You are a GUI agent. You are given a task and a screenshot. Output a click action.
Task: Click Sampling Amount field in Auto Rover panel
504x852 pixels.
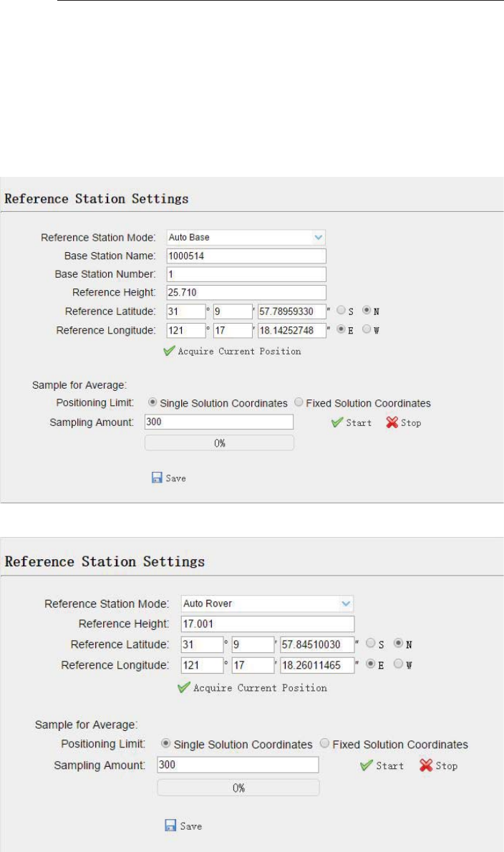click(237, 765)
